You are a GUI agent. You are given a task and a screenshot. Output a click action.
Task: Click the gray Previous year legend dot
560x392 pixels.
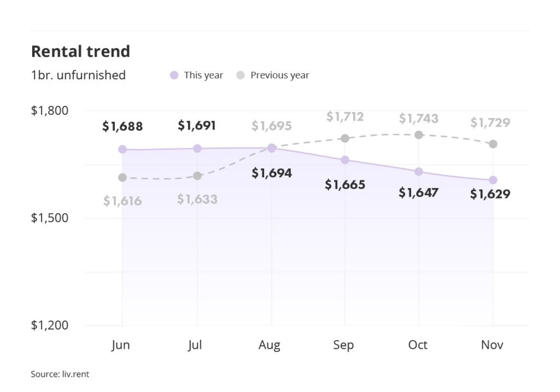(241, 75)
